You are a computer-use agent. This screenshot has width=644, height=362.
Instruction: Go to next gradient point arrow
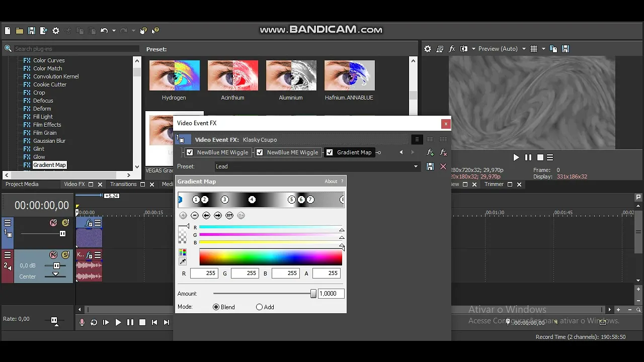(218, 215)
